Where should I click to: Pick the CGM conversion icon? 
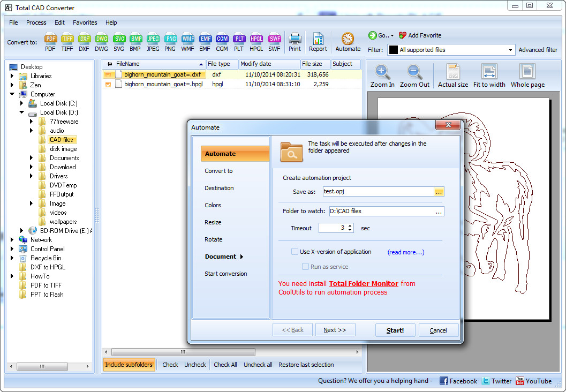coord(222,42)
